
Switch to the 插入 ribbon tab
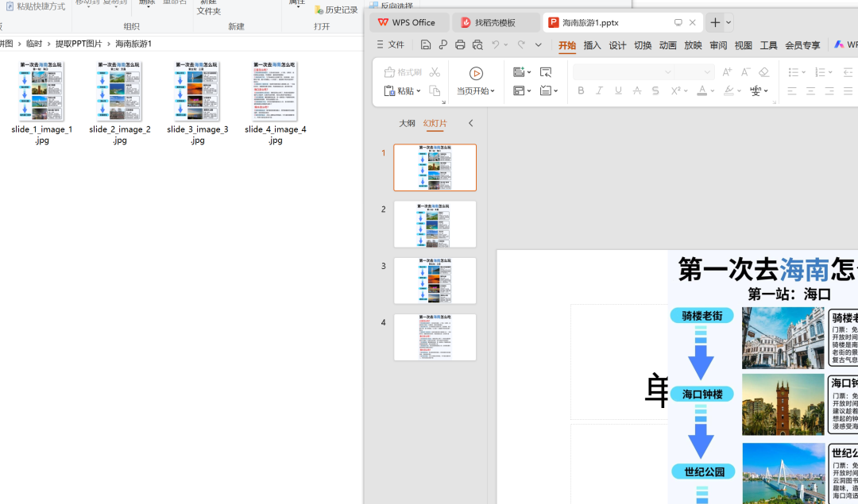[592, 45]
